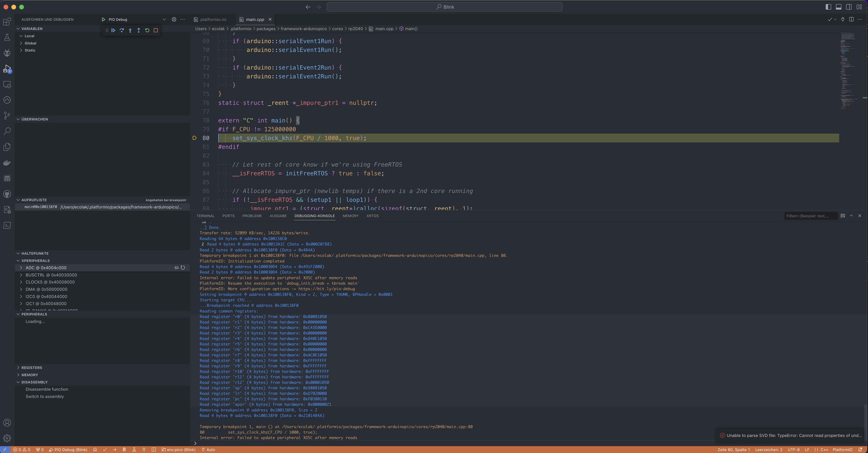This screenshot has height=453, width=868.
Task: Stop debugging with the red square
Action: [156, 30]
